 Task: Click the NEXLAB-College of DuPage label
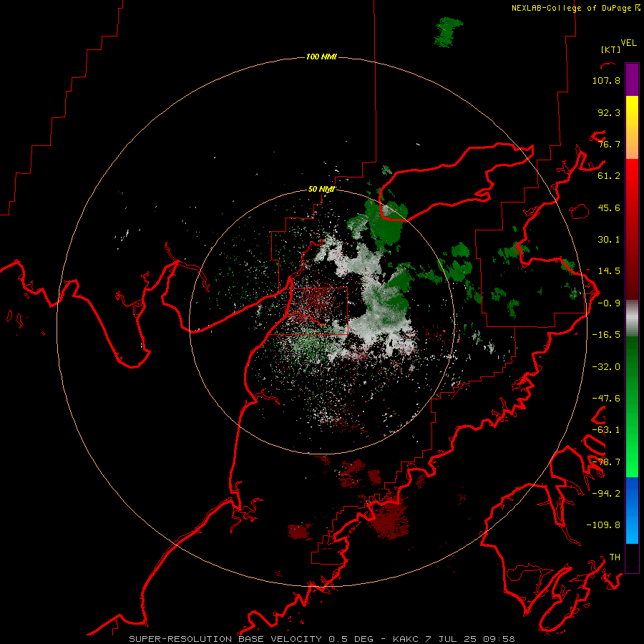(575, 8)
